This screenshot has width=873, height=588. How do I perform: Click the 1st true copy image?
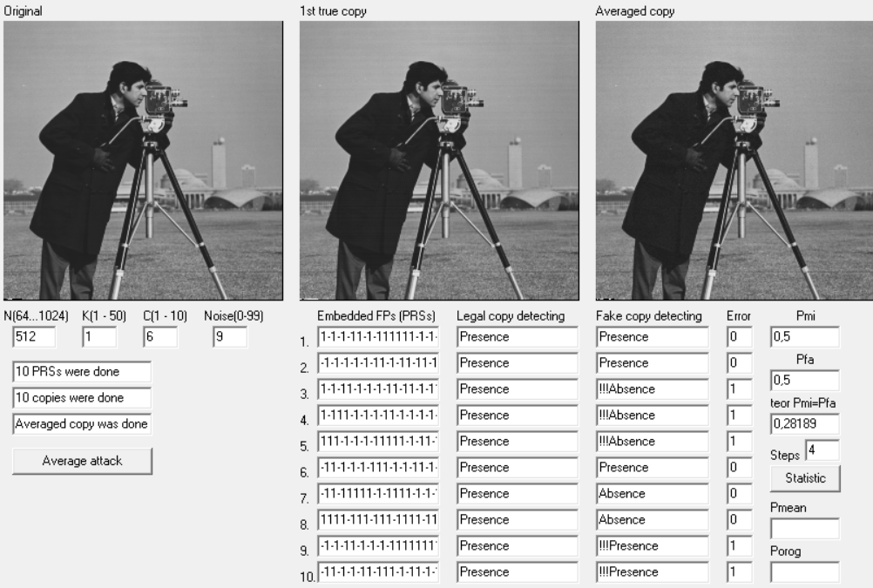pyautogui.click(x=439, y=160)
